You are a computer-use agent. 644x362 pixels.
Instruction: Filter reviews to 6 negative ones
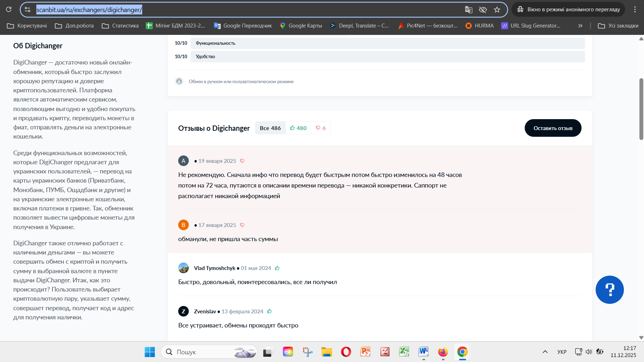coord(320,128)
